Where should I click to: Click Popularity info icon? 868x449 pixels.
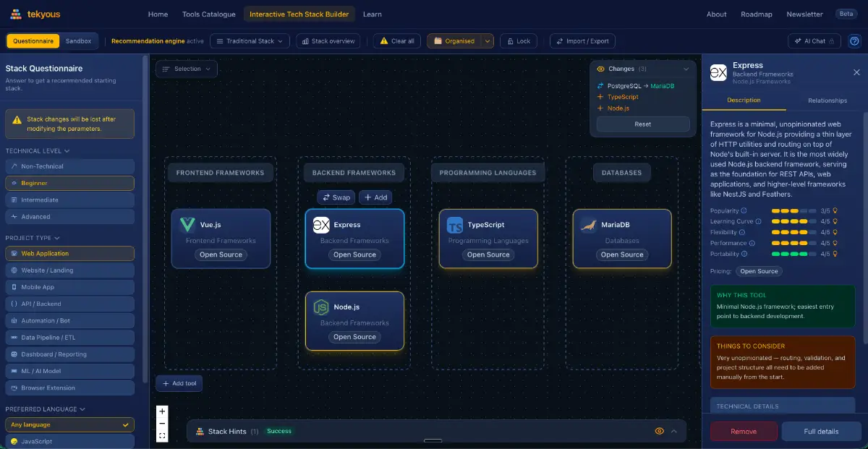point(744,210)
